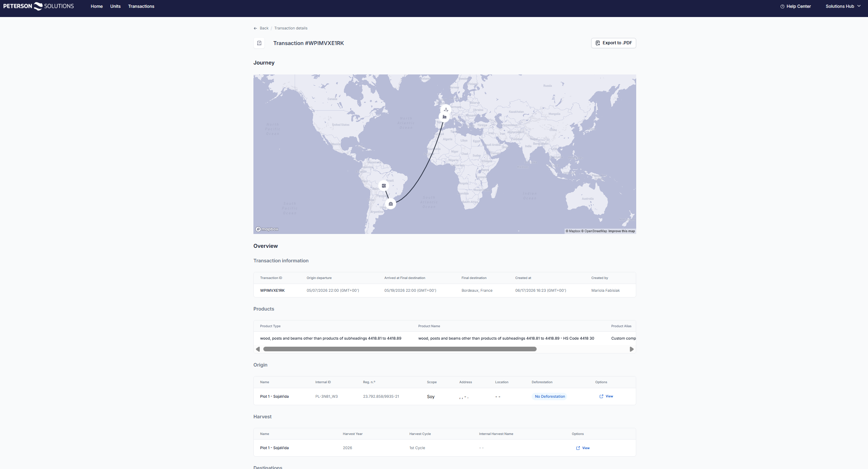Click creator name Mariola Fabisiak
The image size is (868, 469).
[605, 291]
